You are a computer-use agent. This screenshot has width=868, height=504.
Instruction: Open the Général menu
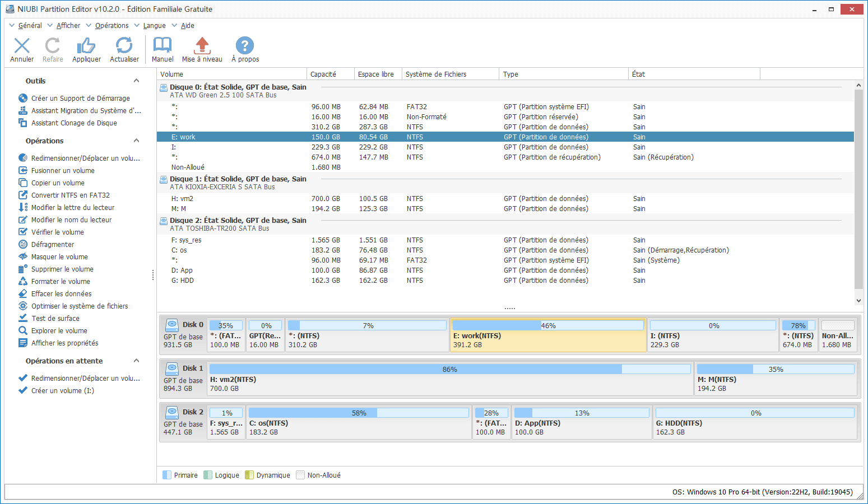click(30, 26)
